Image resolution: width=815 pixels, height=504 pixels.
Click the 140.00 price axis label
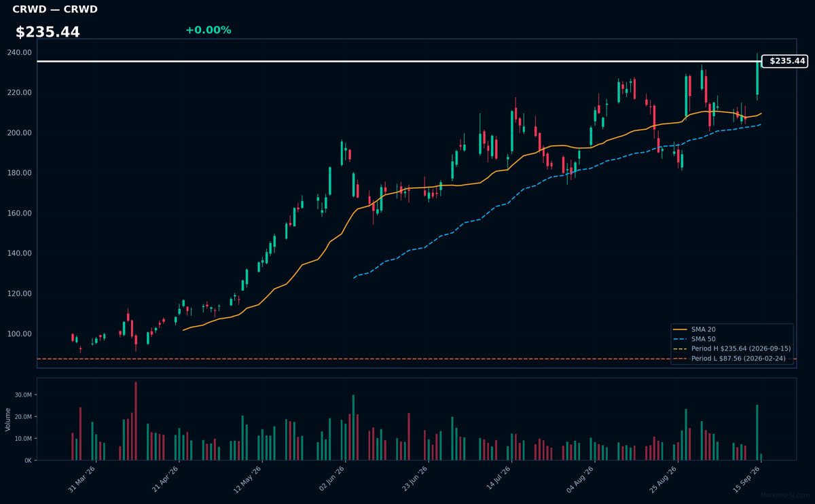point(20,253)
